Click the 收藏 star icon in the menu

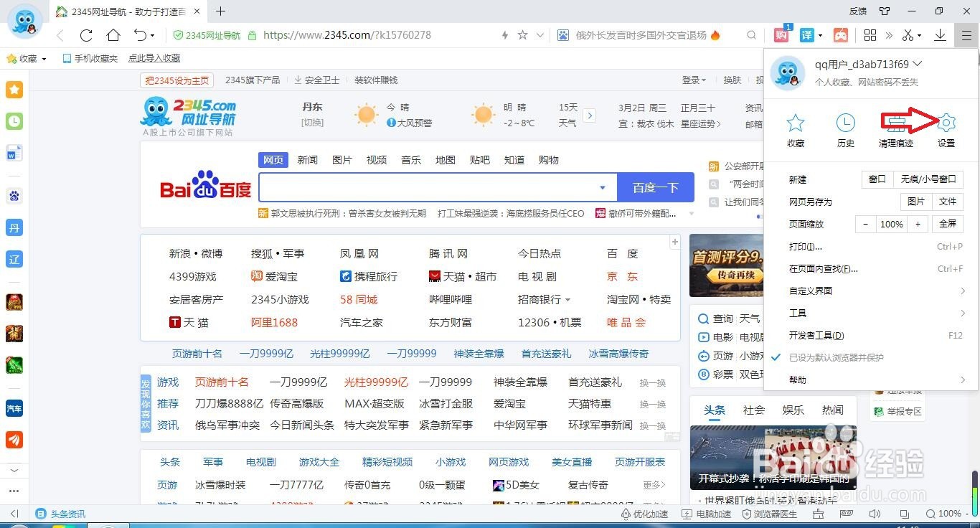pos(795,129)
